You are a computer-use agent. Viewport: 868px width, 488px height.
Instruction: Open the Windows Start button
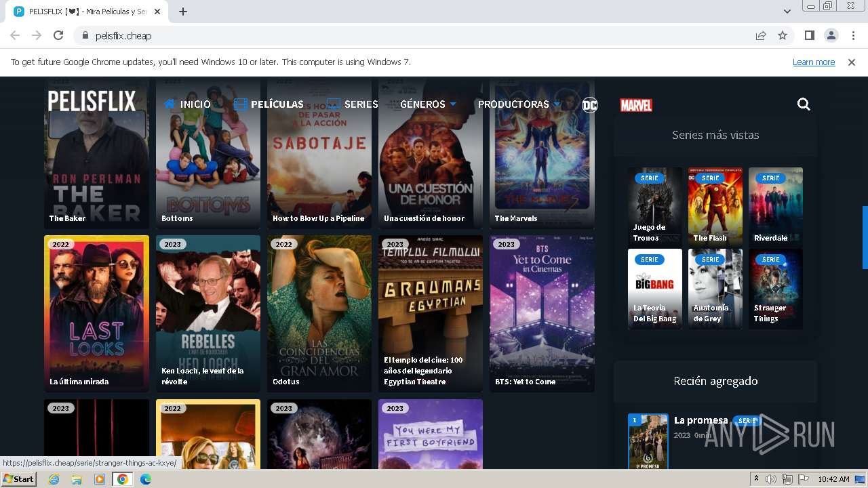pos(19,479)
